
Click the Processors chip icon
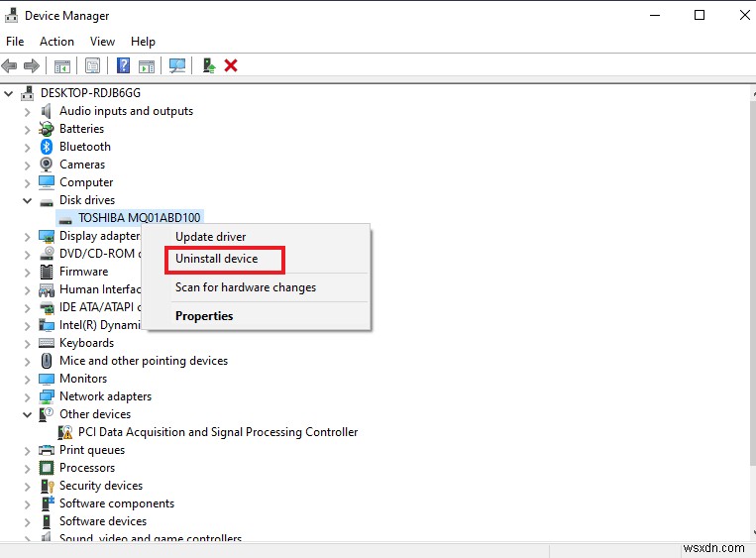47,468
